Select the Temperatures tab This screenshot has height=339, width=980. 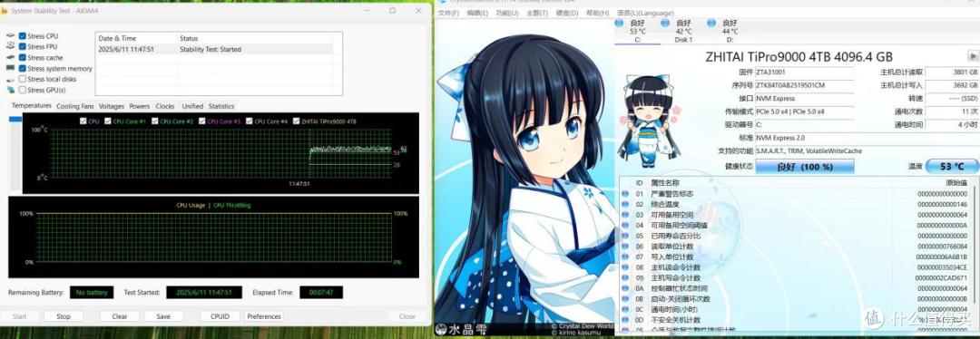click(31, 105)
